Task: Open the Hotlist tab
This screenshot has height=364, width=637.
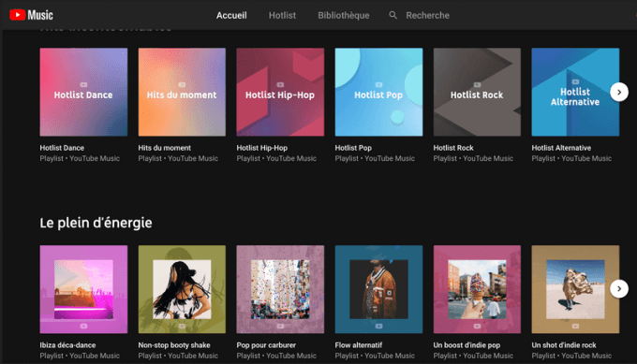Action: click(282, 15)
